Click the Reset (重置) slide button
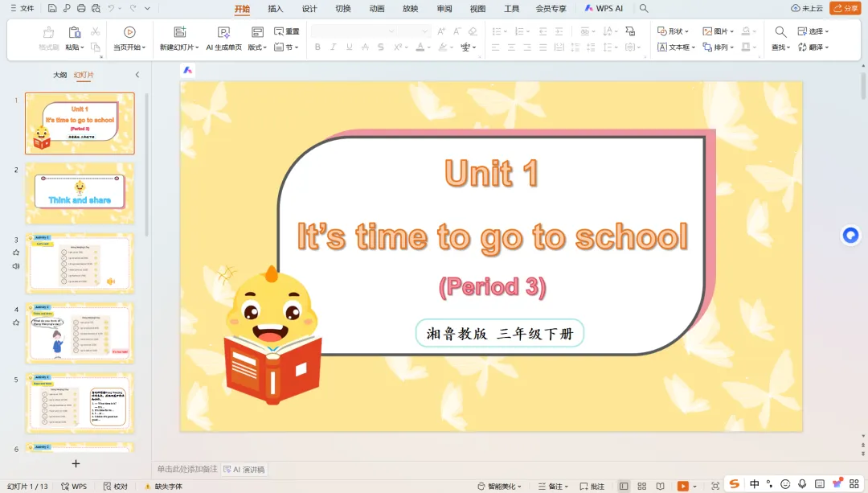This screenshot has height=493, width=868. click(287, 31)
